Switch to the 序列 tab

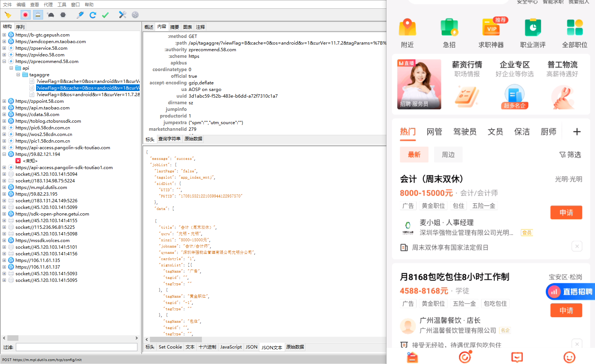[x=20, y=27]
